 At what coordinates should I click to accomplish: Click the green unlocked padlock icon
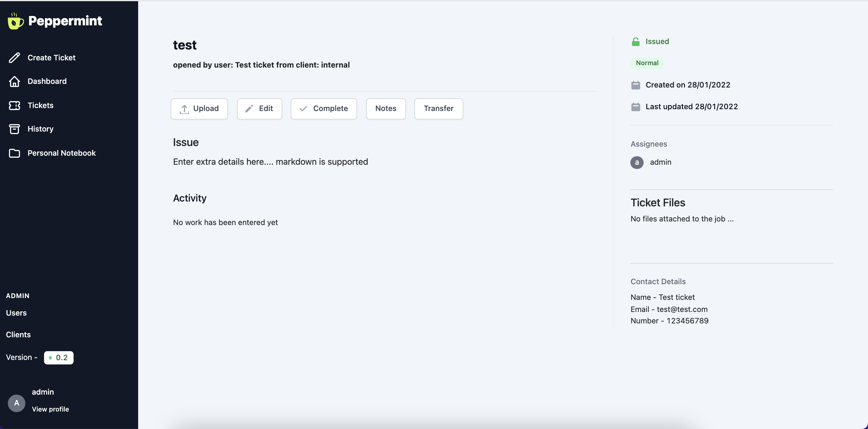click(x=635, y=41)
